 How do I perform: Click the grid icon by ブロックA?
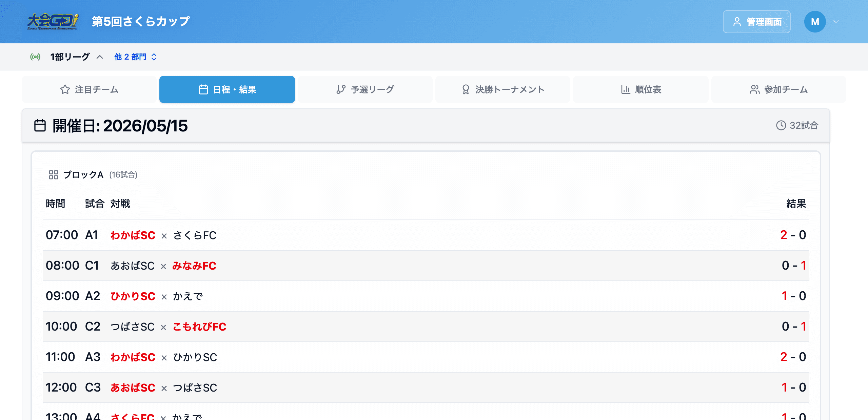54,175
